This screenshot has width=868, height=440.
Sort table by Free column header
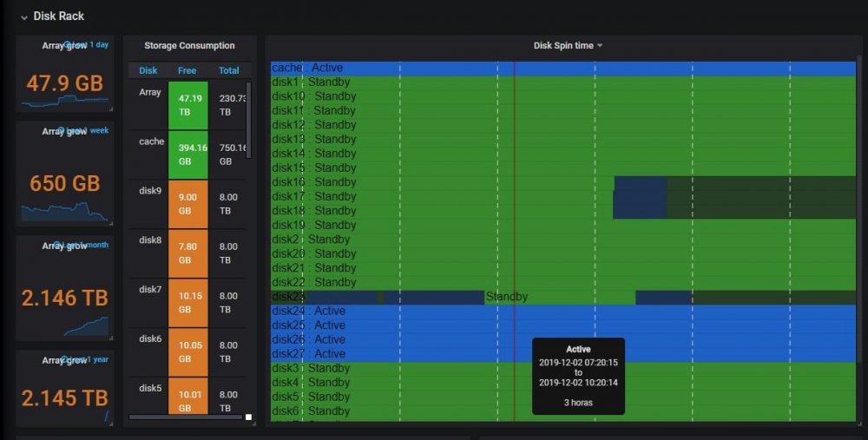pyautogui.click(x=187, y=70)
